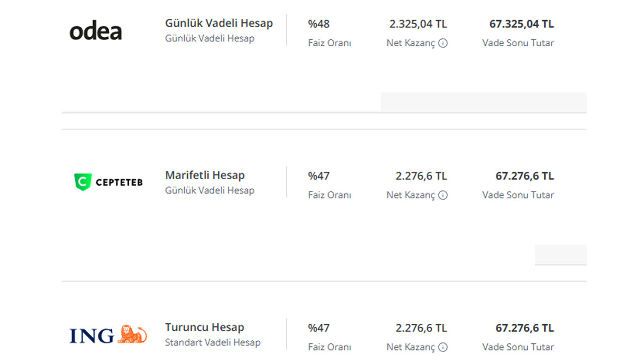The width and height of the screenshot is (644, 362).
Task: Select the CEPTETEB %47 Faiz Oranı value
Action: [319, 175]
